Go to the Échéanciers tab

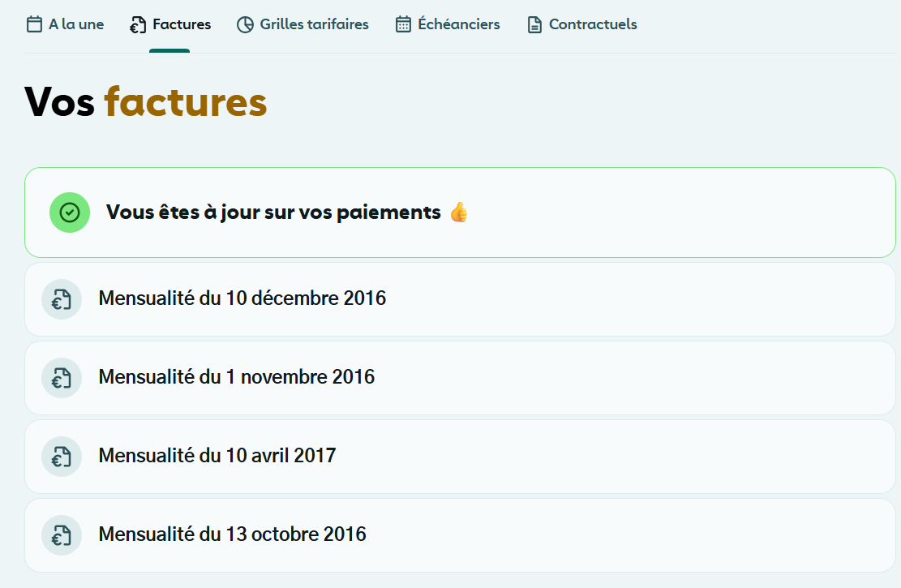pos(459,24)
